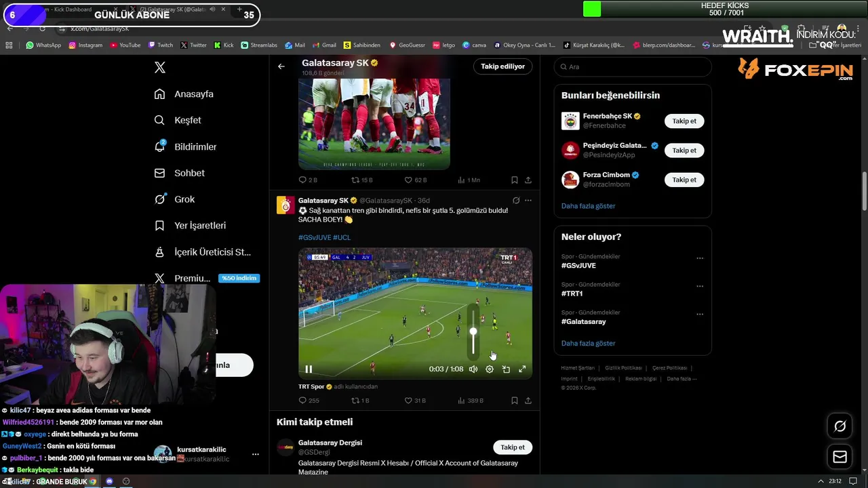Open Kick bookmark in bookmarks bar

(223, 45)
